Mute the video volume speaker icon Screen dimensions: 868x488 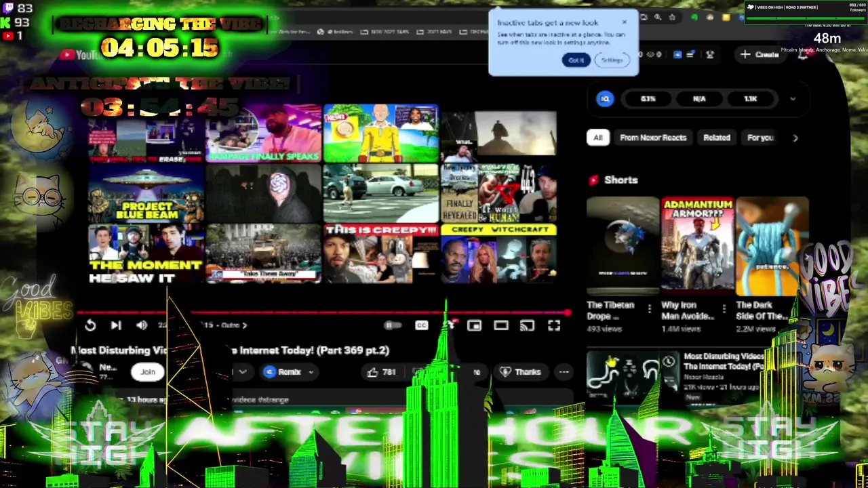tap(142, 325)
